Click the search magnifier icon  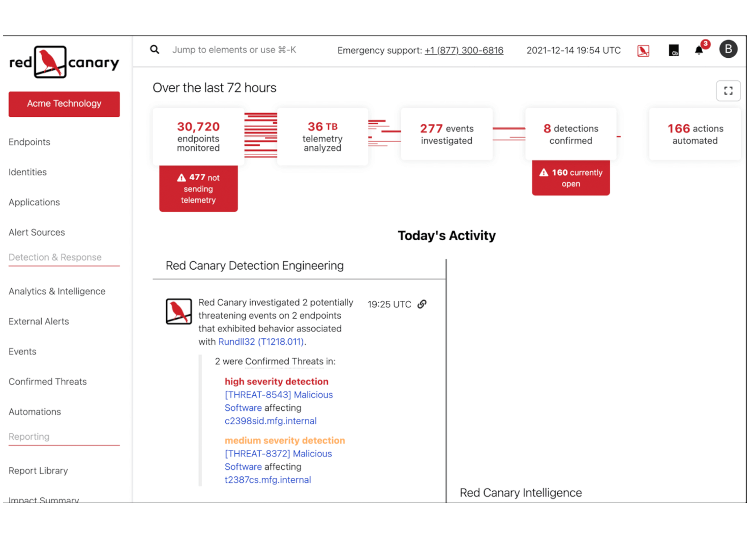pyautogui.click(x=155, y=50)
